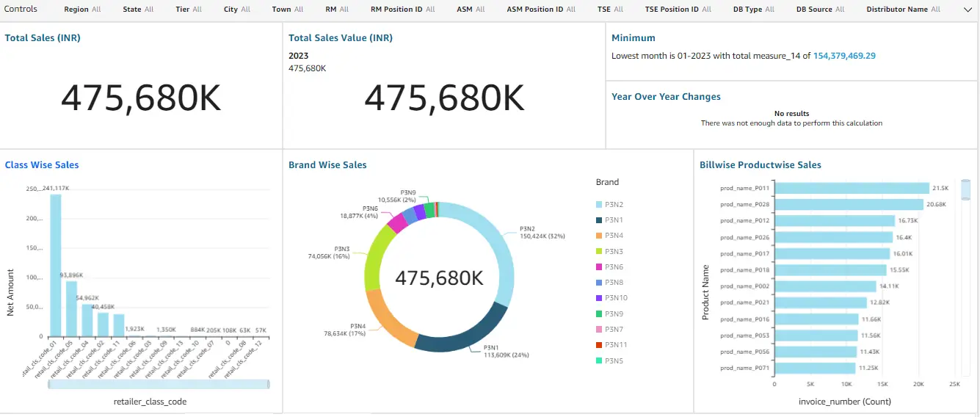
Task: Select the prod_name_P056 bar
Action: 816,352
